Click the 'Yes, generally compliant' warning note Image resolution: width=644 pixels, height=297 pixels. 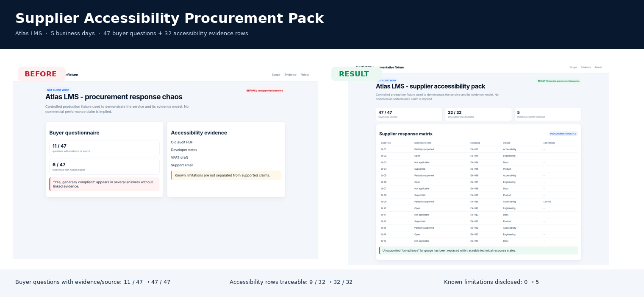(104, 184)
